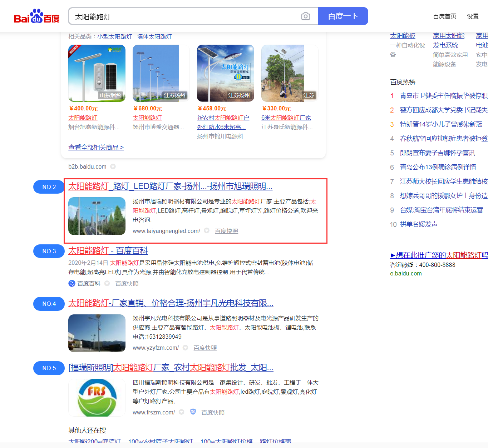Image resolution: width=488 pixels, height=448 pixels.
Task: Open the ¥458.00 product image
Action: [226, 73]
